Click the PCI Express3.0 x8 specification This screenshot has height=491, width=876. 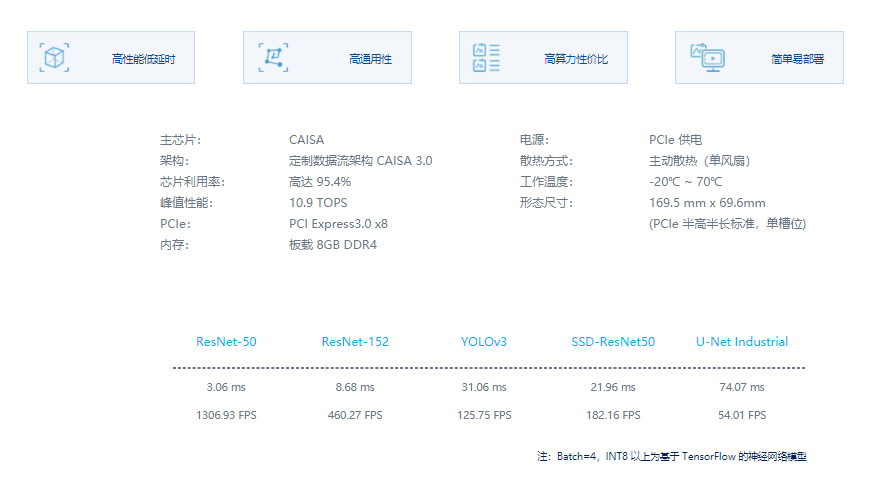[338, 224]
